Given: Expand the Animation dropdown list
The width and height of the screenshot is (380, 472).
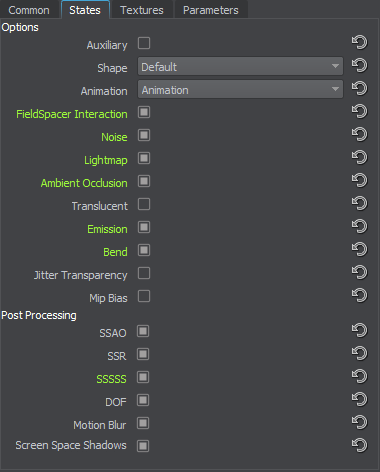Looking at the screenshot, I should coord(240,89).
